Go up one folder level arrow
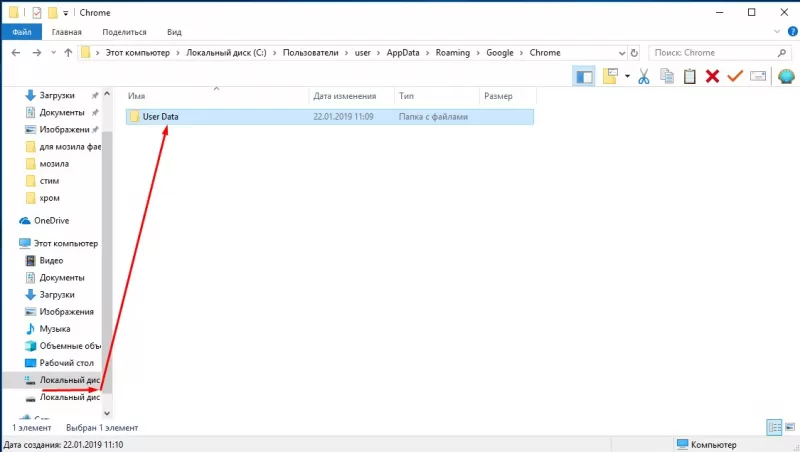The height and width of the screenshot is (452, 800). coord(68,53)
